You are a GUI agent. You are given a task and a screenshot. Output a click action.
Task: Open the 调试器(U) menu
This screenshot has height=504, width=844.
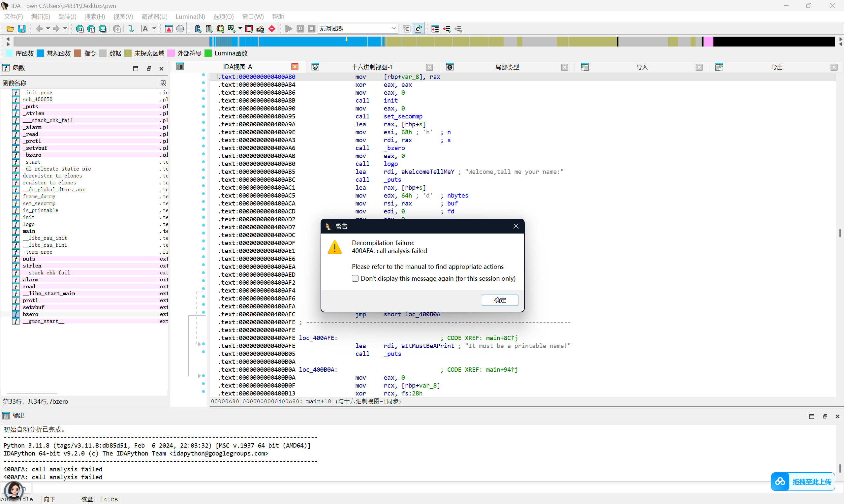154,16
